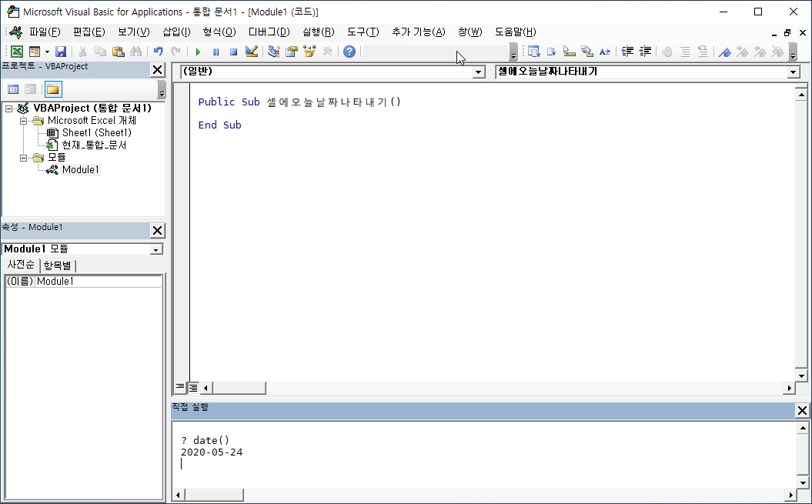Click the Redo arrow icon
Screen dimensions: 812x504
[x=176, y=52]
